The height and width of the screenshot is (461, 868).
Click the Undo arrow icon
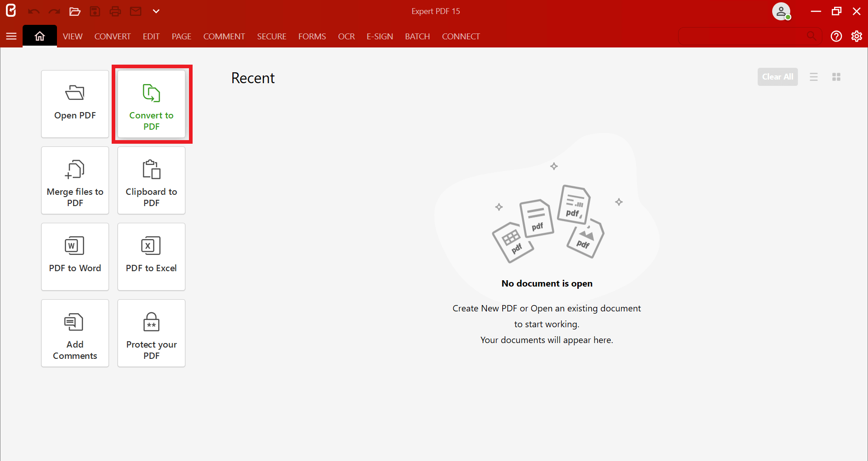pyautogui.click(x=33, y=11)
